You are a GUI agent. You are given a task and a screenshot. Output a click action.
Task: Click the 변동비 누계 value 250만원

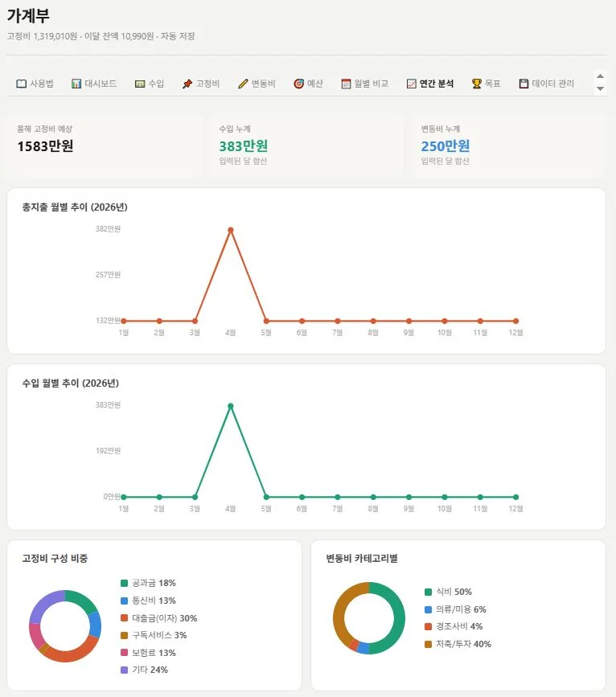[446, 146]
